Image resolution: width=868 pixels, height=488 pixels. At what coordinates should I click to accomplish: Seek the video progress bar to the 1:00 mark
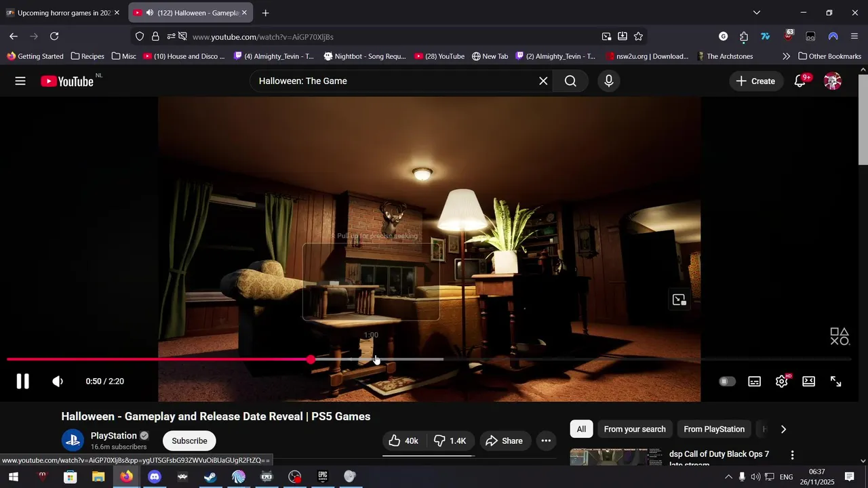pos(371,359)
